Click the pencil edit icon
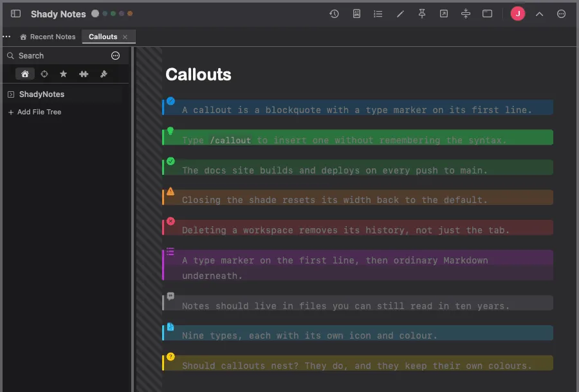The width and height of the screenshot is (579, 392). pos(400,14)
